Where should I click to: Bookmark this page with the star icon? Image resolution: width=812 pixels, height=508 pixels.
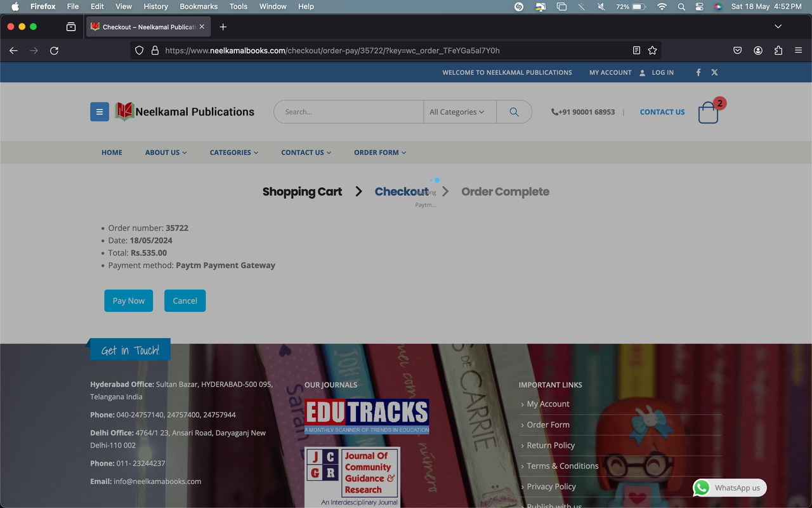pyautogui.click(x=652, y=51)
